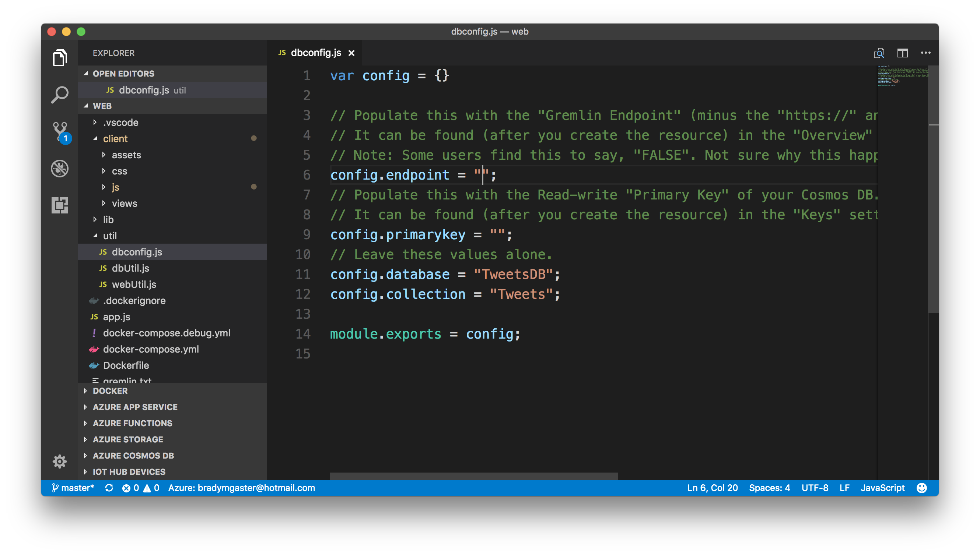980x555 pixels.
Task: Click the horizontal editor scrollbar
Action: click(473, 476)
